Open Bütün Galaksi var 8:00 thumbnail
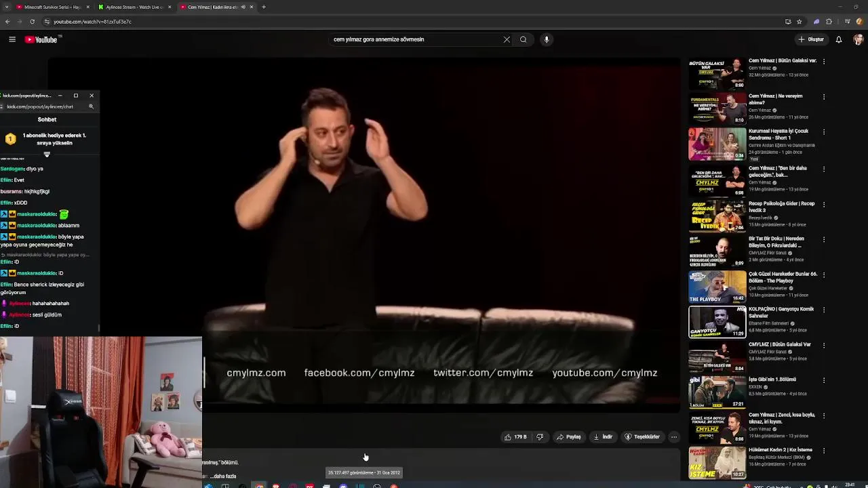The height and width of the screenshot is (488, 868). click(717, 74)
